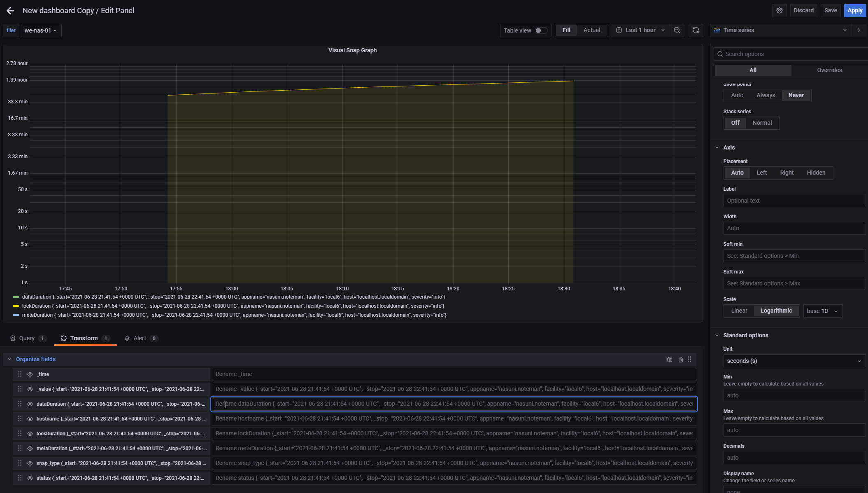
Task: Hide the snap_type field
Action: point(29,463)
